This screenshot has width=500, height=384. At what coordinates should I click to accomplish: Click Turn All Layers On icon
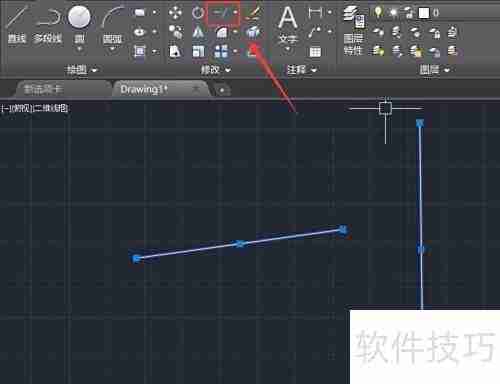point(378,51)
